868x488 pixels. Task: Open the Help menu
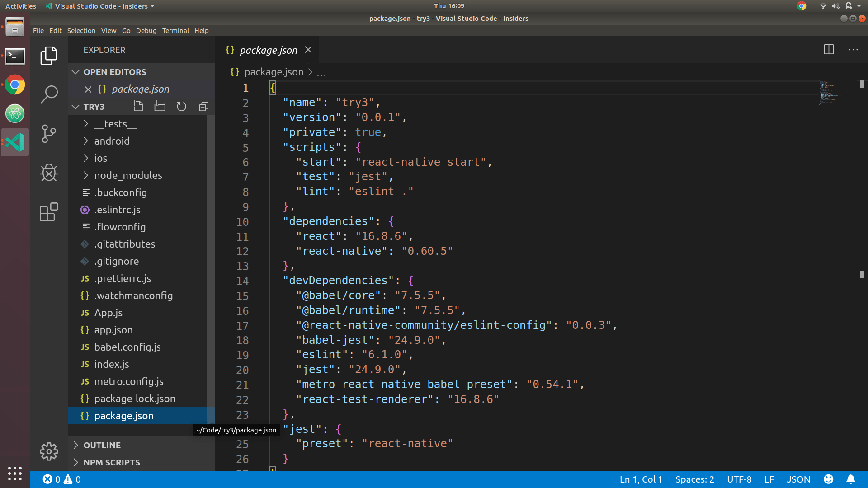click(x=202, y=31)
